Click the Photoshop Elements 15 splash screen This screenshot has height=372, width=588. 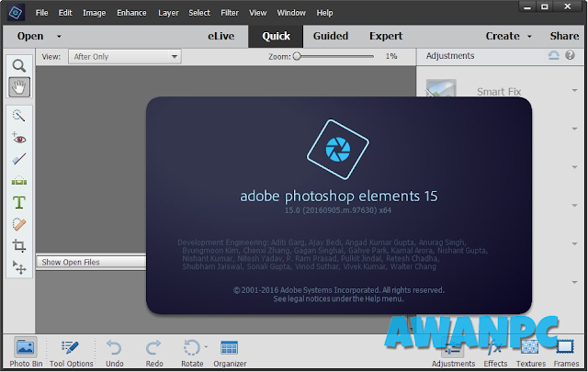coord(339,205)
